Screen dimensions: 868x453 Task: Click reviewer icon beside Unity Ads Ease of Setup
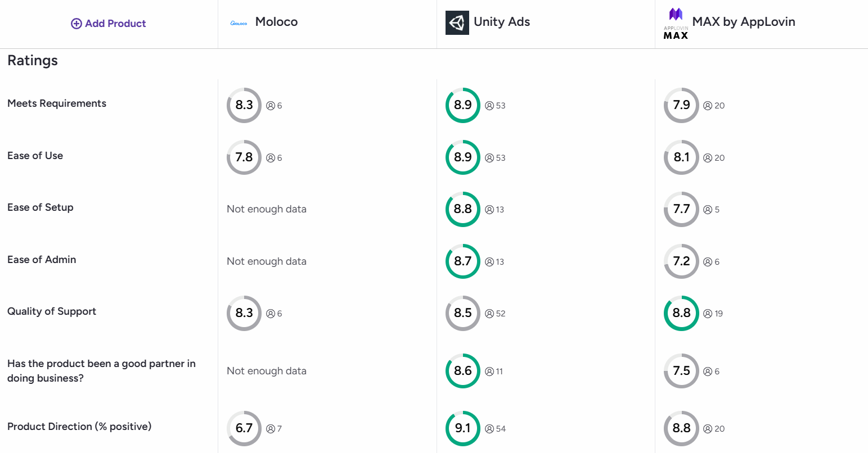click(x=489, y=210)
